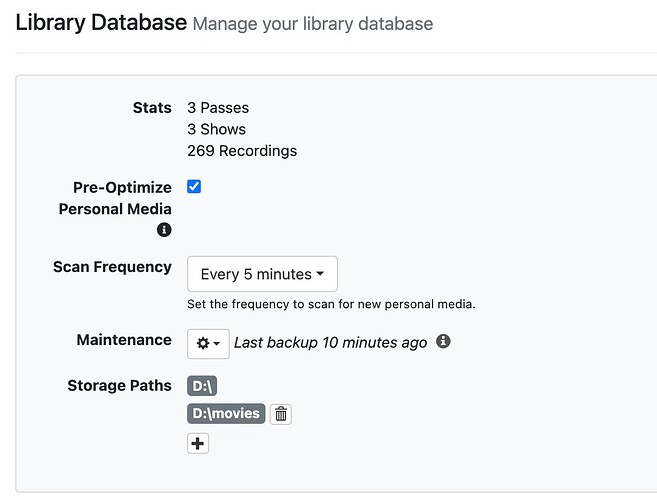Toggle the Pre-Optimize Personal Media checkbox
The width and height of the screenshot is (657, 500).
click(194, 187)
